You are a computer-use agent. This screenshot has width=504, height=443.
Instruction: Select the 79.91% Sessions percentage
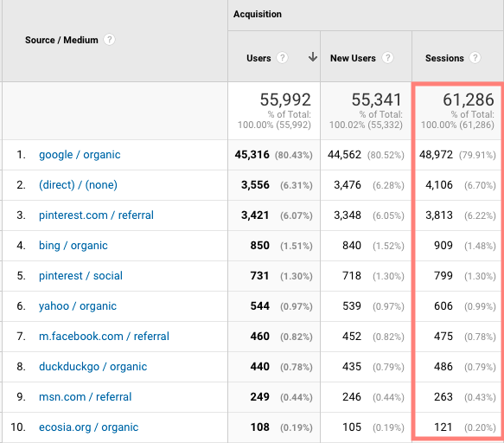point(477,156)
